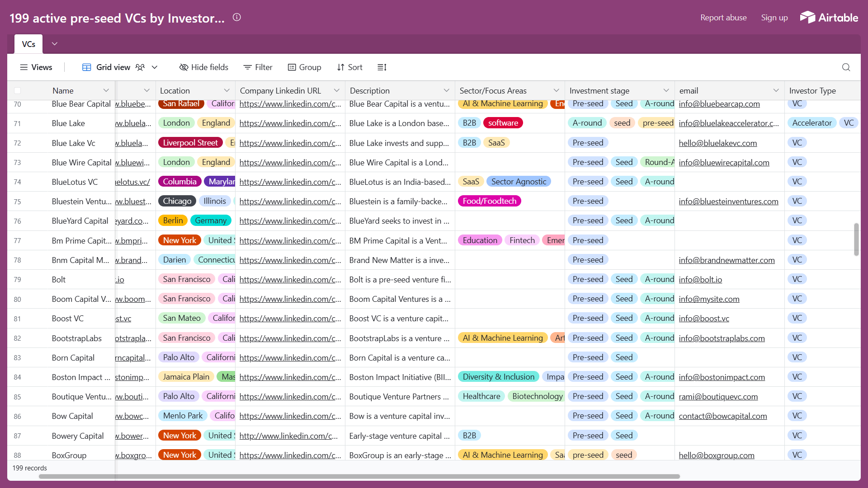Tick the select-all checkbox in header
The width and height of the screenshot is (868, 488).
(18, 91)
